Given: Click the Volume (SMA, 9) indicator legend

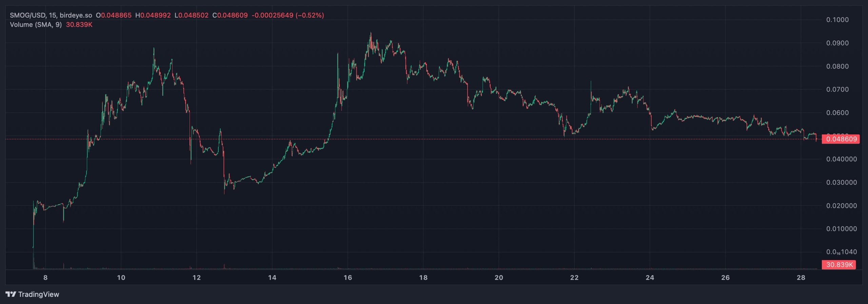Looking at the screenshot, I should coord(36,25).
